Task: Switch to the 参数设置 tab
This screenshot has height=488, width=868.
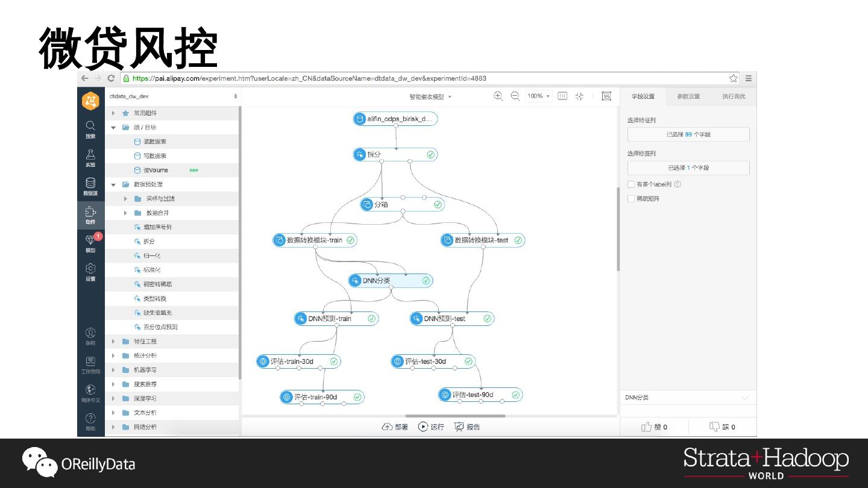Action: point(688,96)
